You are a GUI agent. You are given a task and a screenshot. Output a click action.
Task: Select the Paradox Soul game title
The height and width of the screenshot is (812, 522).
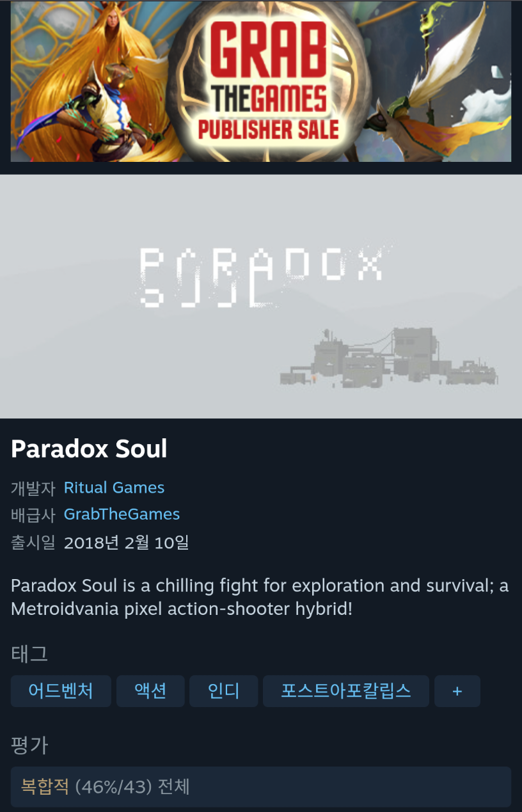pyautogui.click(x=89, y=449)
